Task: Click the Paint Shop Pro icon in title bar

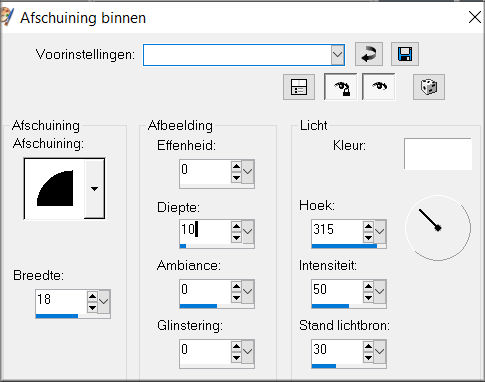Action: click(x=7, y=17)
